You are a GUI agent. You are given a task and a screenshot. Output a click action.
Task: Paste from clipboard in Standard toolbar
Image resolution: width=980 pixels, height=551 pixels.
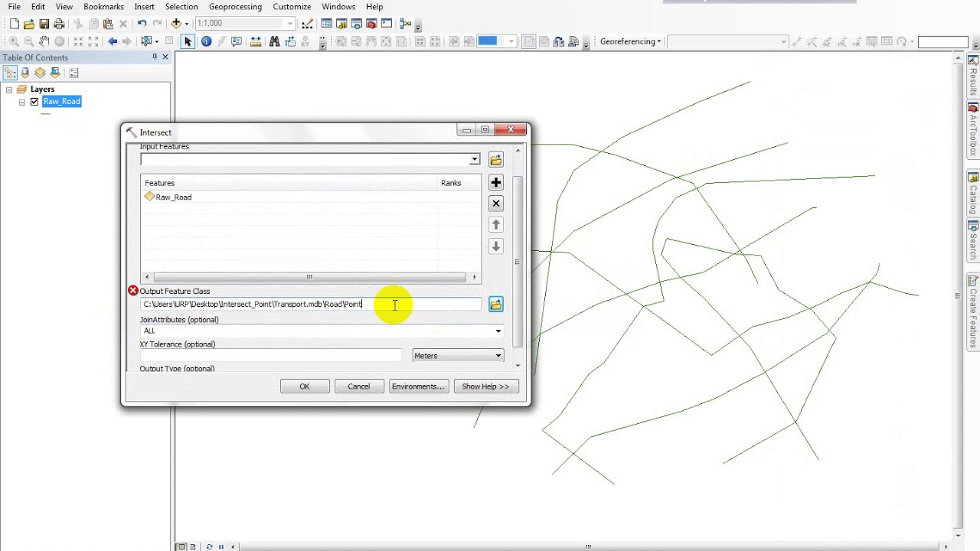[x=108, y=24]
